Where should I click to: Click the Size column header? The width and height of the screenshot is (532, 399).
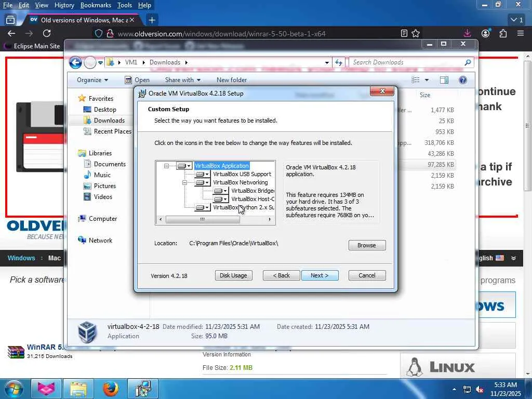coord(425,96)
